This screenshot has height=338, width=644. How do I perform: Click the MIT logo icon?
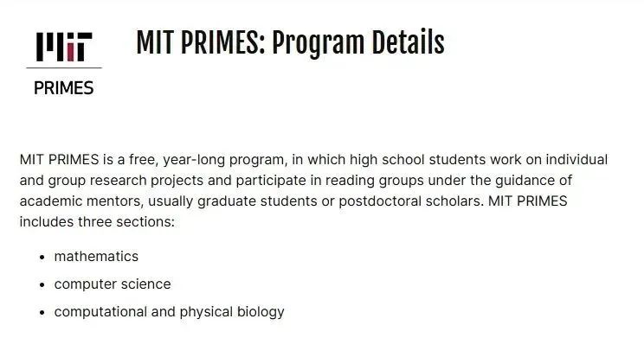64,47
